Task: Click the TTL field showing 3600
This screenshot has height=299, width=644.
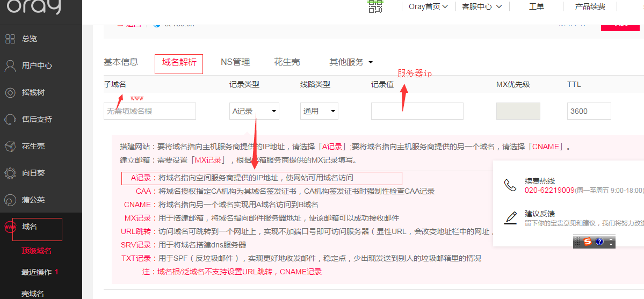Action: click(589, 111)
